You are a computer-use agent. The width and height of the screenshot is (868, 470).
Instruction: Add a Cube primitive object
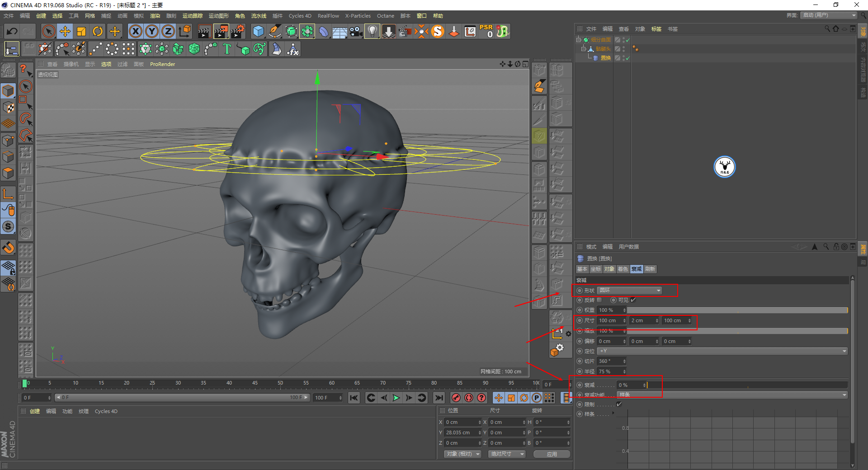[x=258, y=32]
